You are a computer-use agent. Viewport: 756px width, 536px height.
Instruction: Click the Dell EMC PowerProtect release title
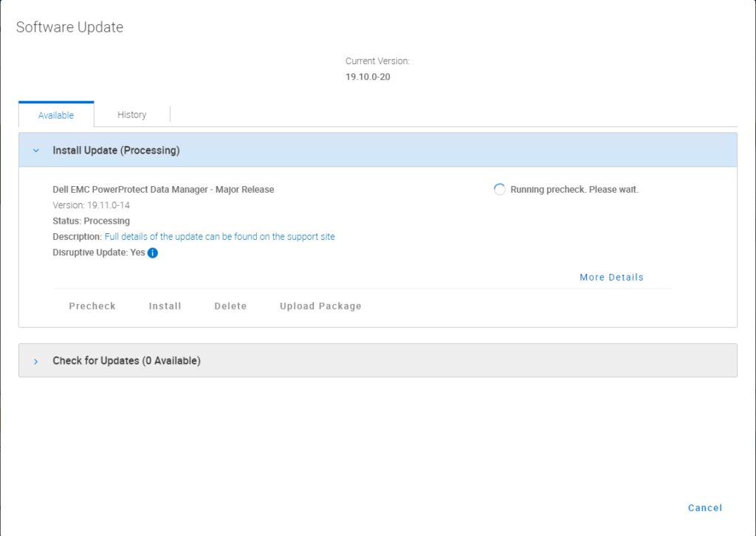coord(162,189)
